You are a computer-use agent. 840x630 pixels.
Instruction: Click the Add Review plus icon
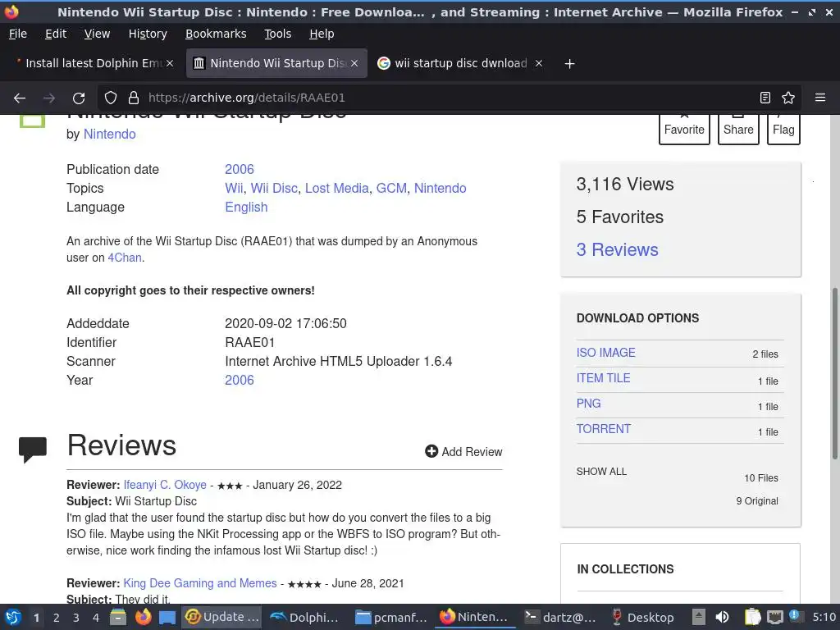click(431, 452)
